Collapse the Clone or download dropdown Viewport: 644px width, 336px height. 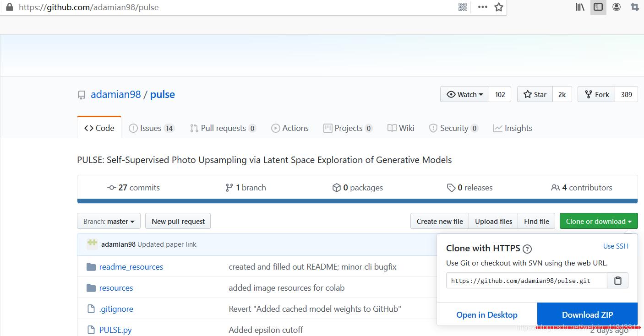(598, 222)
